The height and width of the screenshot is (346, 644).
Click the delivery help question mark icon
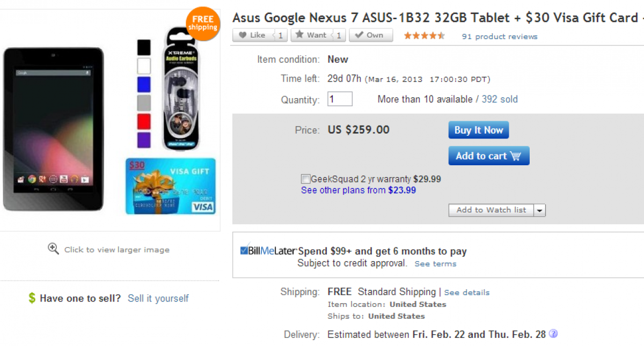553,334
